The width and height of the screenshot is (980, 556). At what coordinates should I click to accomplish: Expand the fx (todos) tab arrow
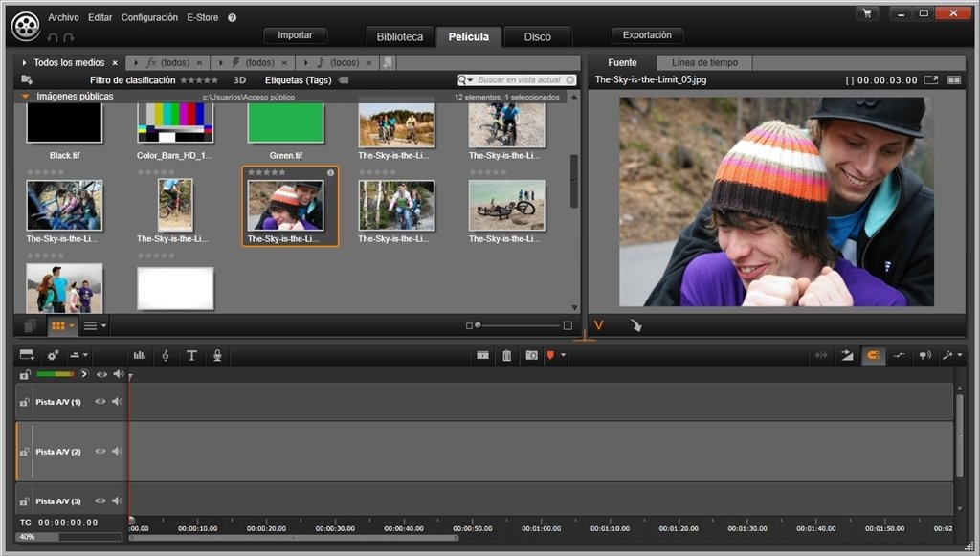pos(136,62)
